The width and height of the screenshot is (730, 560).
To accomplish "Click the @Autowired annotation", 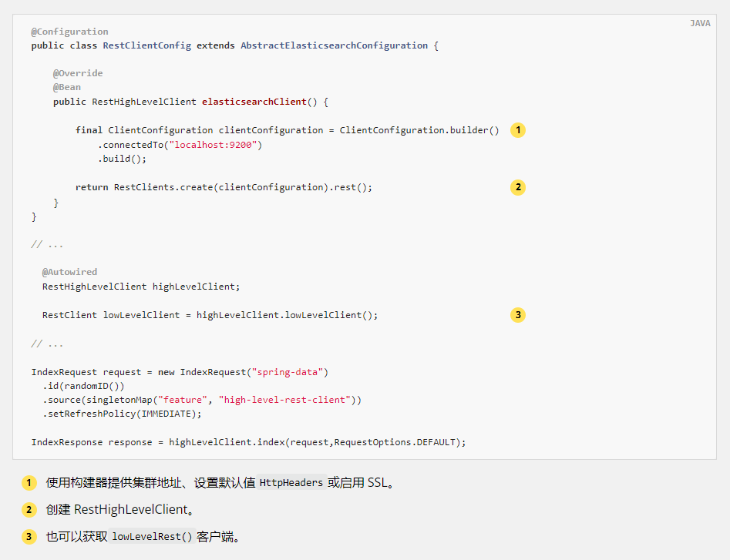I will (69, 272).
